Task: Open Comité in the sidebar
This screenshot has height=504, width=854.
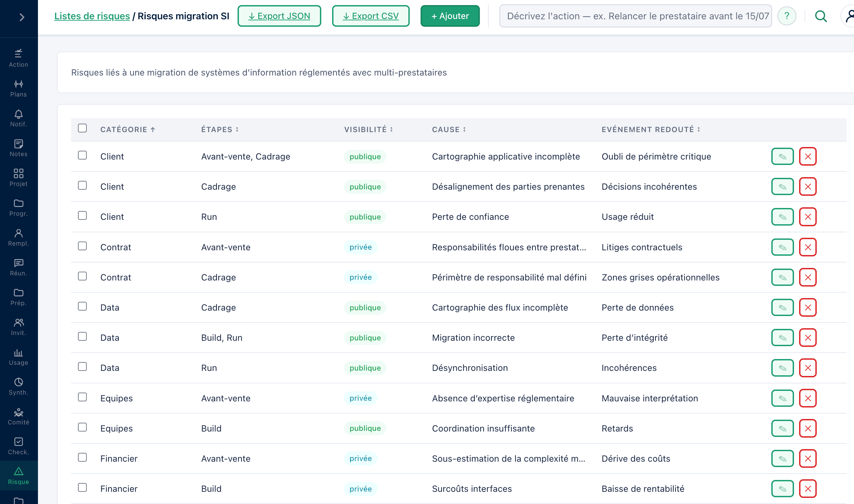Action: (x=19, y=417)
